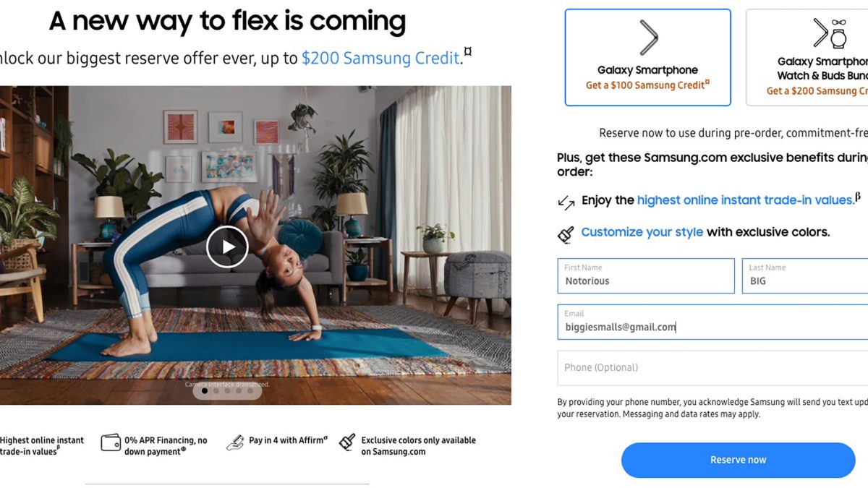Open the $200 Samsung Credit link
The height and width of the screenshot is (488, 868).
point(380,58)
